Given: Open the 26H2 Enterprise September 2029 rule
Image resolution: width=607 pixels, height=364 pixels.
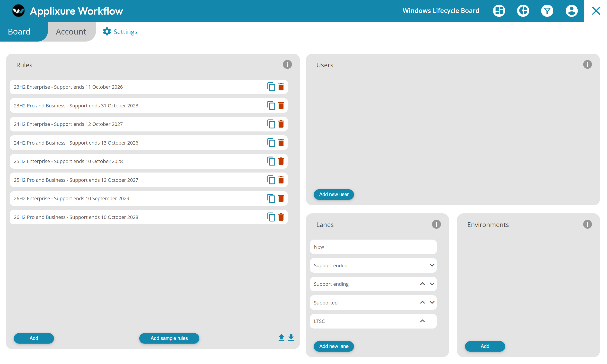Looking at the screenshot, I should coord(149,198).
